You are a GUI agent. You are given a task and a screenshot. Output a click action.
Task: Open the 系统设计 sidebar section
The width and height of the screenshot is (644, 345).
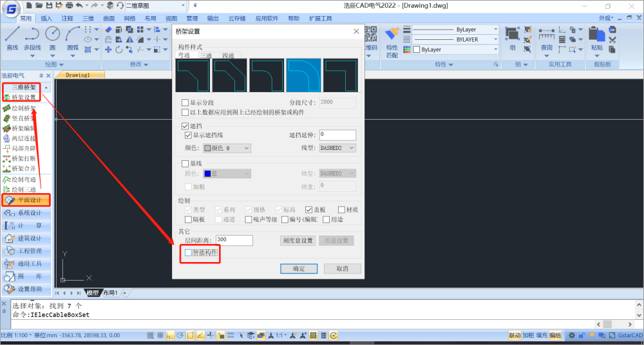click(26, 213)
